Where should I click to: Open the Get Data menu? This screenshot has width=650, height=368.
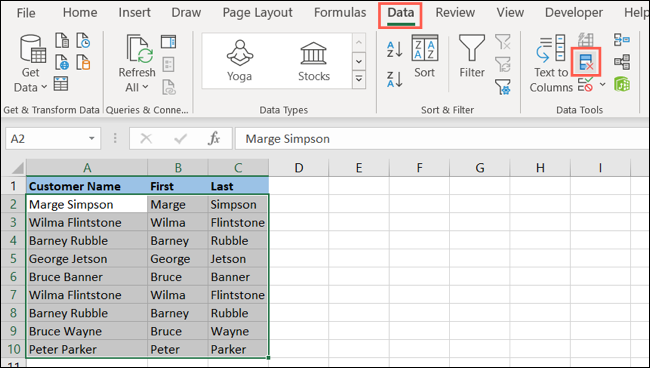[x=31, y=63]
